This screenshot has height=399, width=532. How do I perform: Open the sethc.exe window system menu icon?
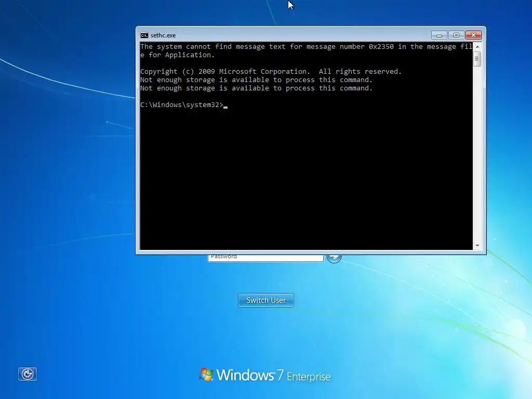click(144, 35)
